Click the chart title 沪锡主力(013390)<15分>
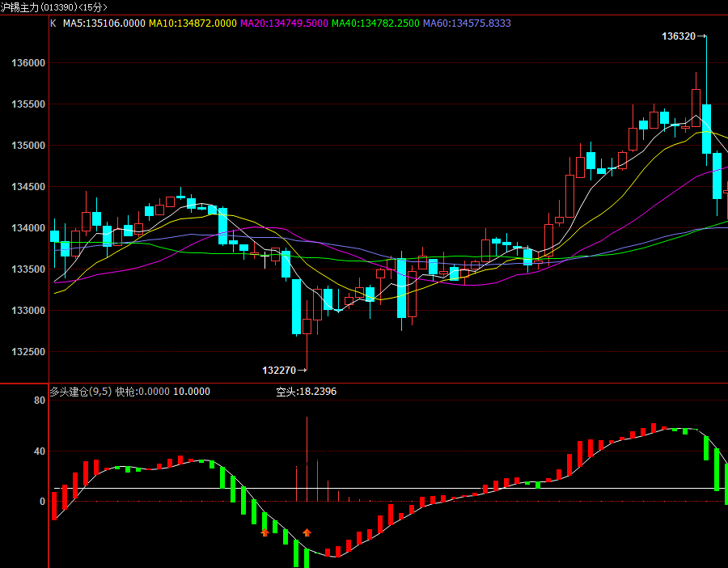728x568 pixels. (x=54, y=7)
